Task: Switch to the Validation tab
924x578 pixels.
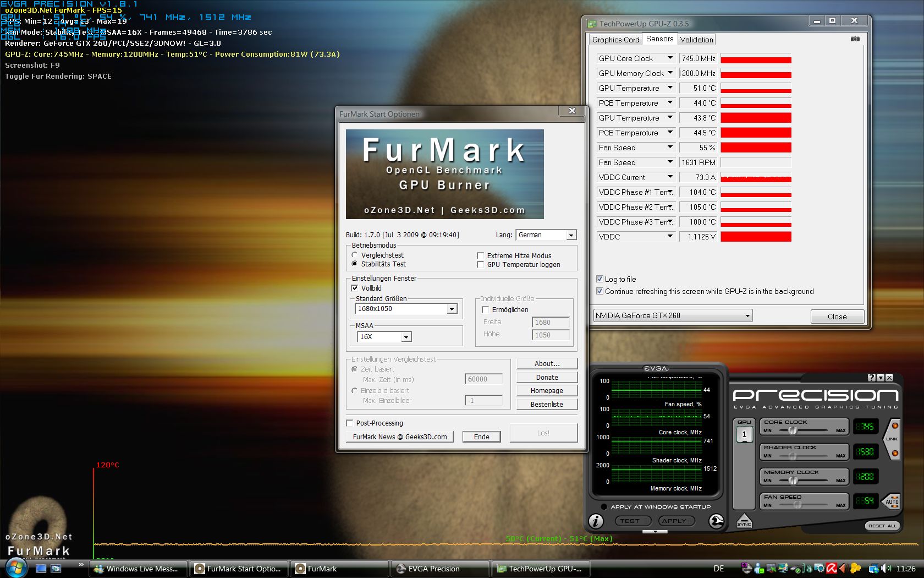Action: click(x=696, y=40)
